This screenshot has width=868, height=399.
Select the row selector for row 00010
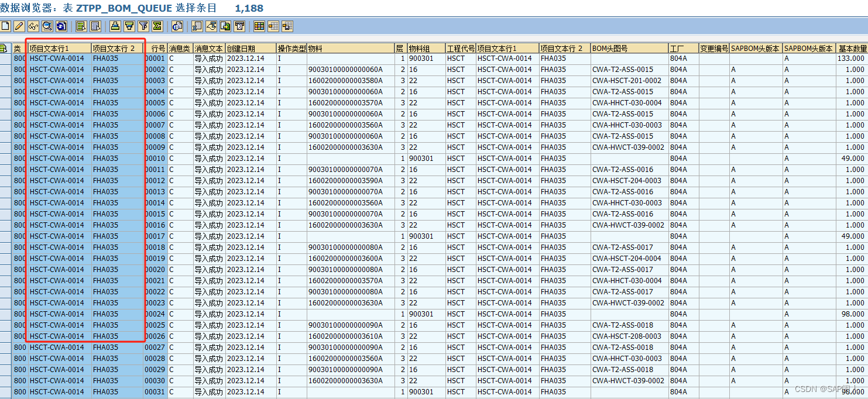pyautogui.click(x=5, y=159)
